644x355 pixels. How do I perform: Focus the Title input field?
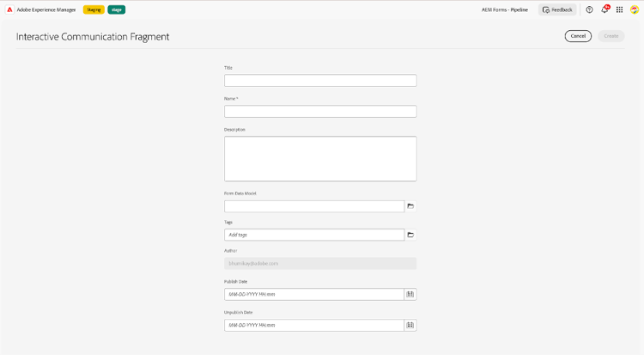click(320, 80)
